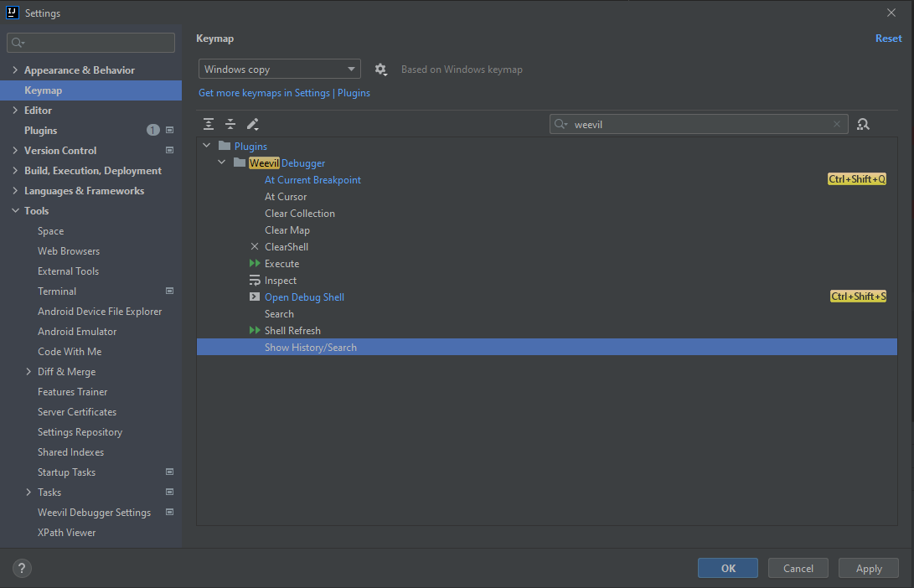Click the Apply button
This screenshot has width=914, height=588.
(x=869, y=568)
